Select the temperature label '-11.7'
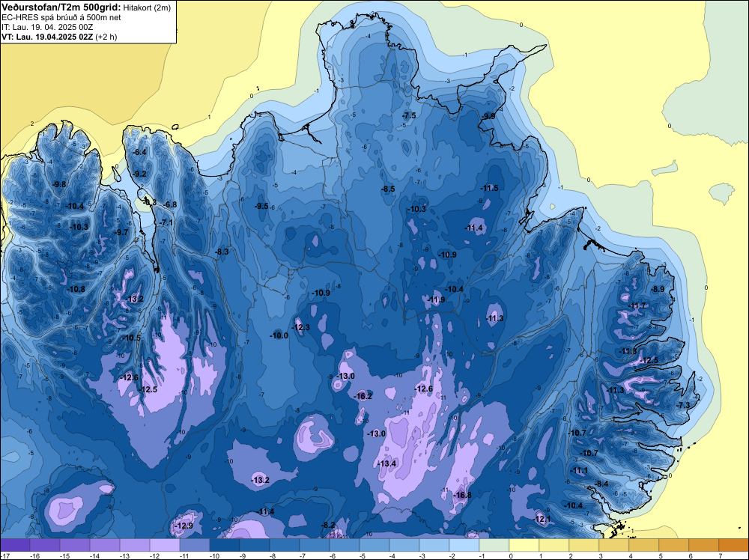Screen dimensions: 749x560 [637, 305]
